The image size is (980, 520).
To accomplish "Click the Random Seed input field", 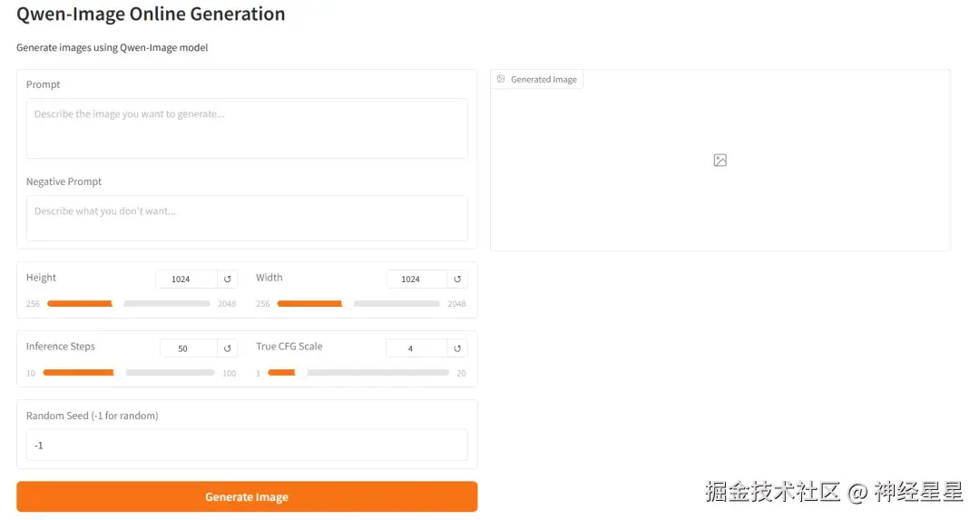I will [247, 446].
